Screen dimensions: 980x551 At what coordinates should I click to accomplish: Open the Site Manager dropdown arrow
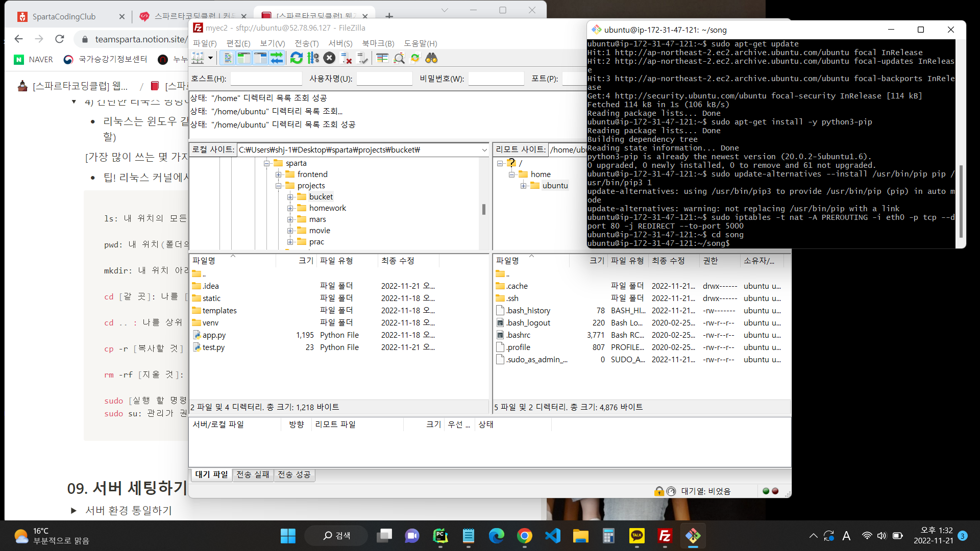[210, 58]
